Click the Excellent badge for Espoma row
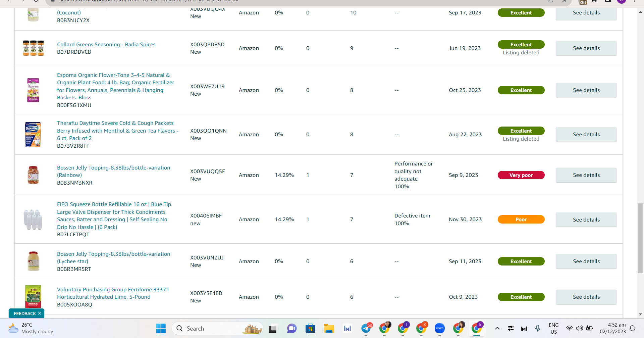Screen dimensions: 644x338 click(x=521, y=90)
